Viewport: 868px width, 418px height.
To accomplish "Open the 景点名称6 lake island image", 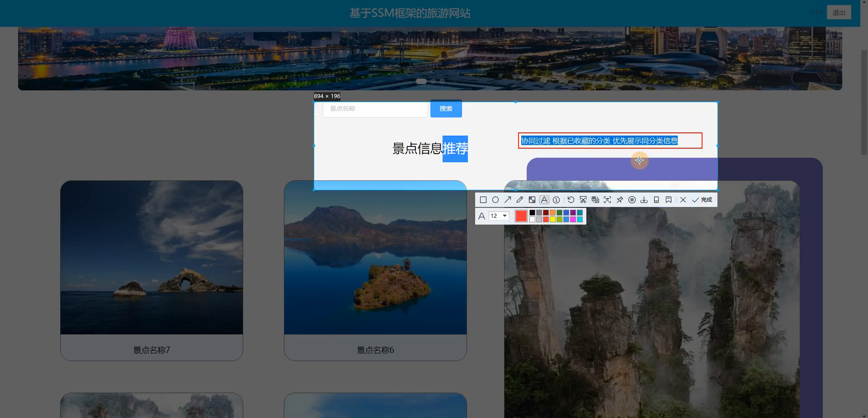I will (375, 258).
